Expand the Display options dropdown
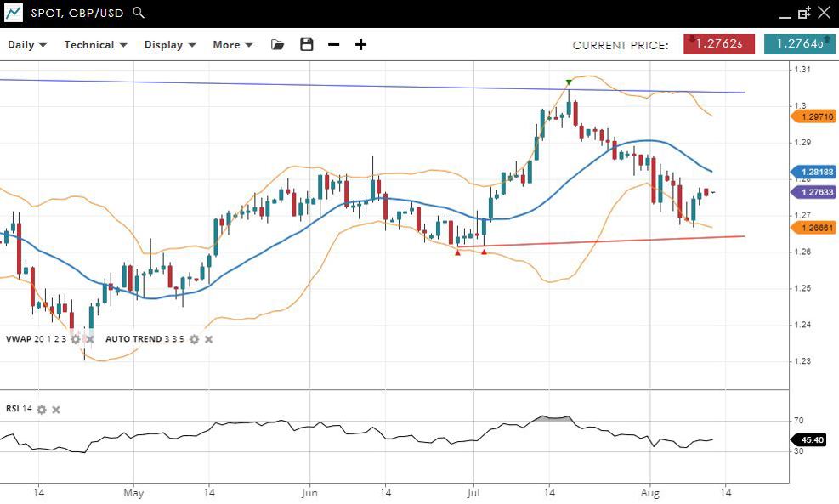 170,45
